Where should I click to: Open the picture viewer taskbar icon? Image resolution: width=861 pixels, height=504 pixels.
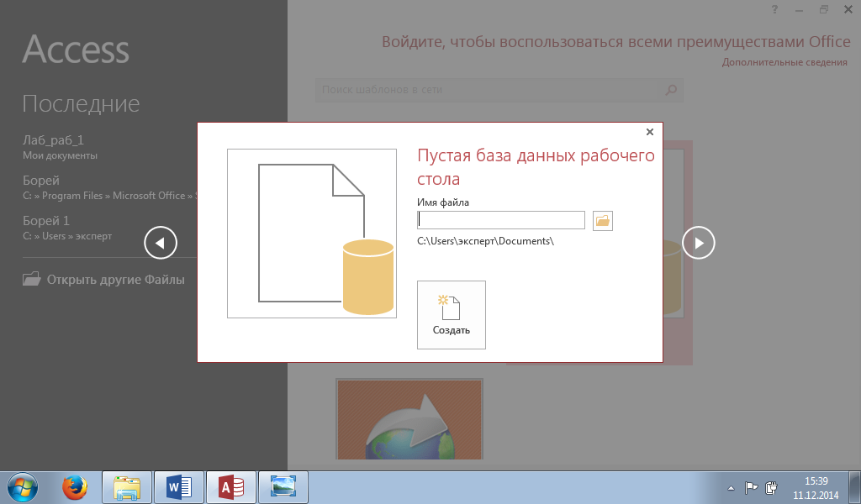click(x=283, y=487)
